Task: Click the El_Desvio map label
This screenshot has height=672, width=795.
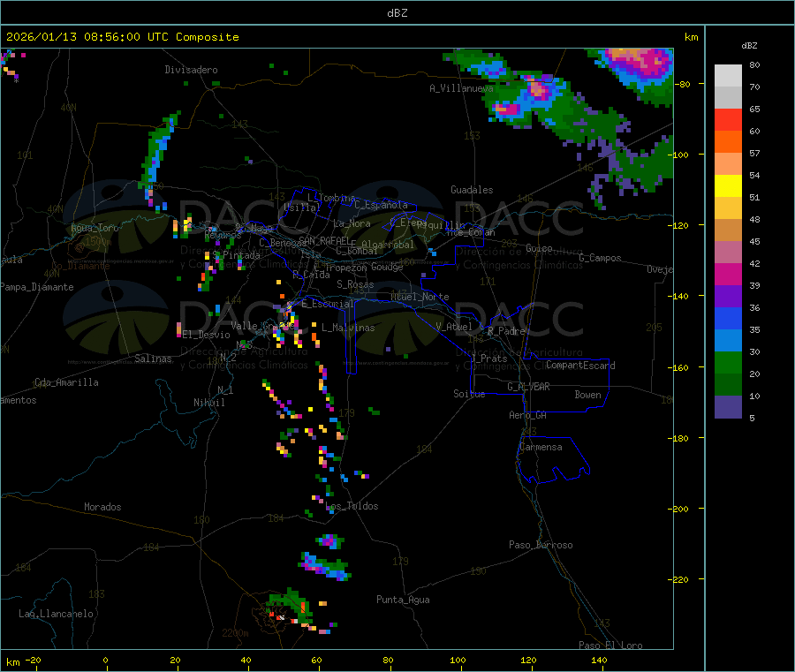Action: tap(206, 335)
